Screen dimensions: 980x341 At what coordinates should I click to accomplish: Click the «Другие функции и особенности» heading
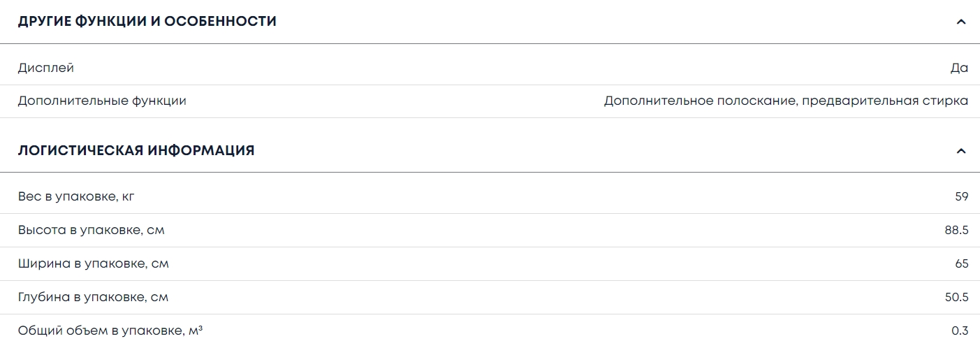tap(147, 22)
